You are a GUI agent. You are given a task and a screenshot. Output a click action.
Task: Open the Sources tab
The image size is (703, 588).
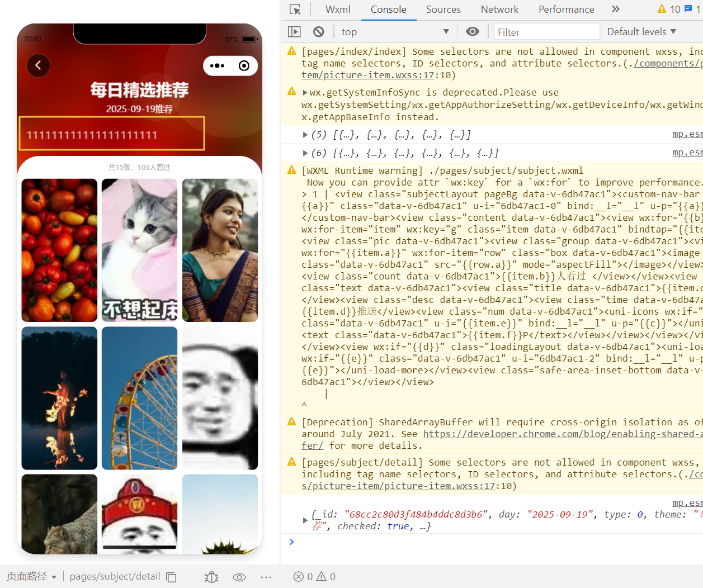click(x=443, y=10)
